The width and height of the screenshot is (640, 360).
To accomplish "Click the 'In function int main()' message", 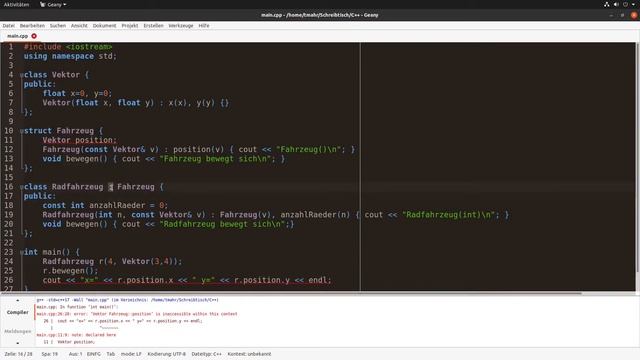I will click(x=77, y=307).
